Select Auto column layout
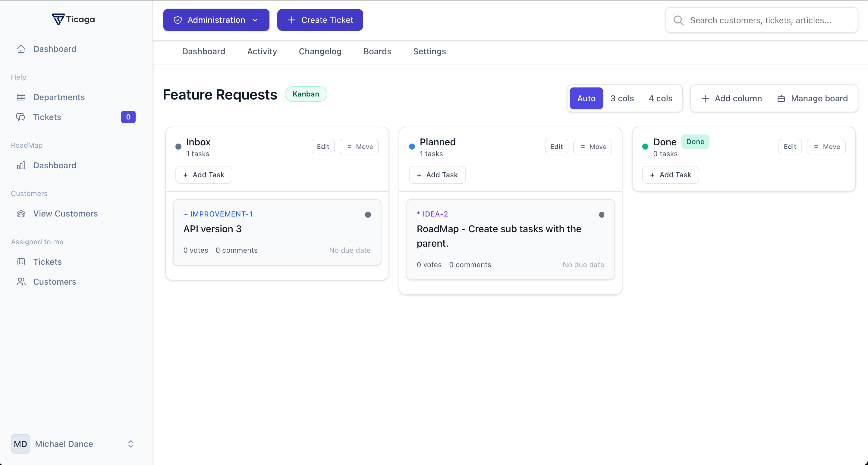Viewport: 868px width, 465px height. (x=586, y=98)
